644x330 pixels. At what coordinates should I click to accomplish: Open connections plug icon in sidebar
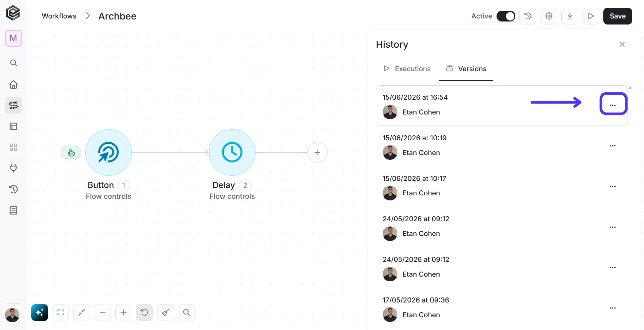13,168
